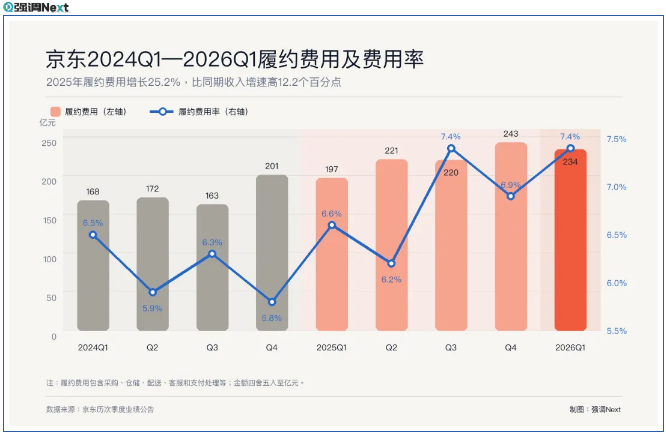Click the 7.4% data point on 2026Q1
This screenshot has width=666, height=433.
click(570, 148)
